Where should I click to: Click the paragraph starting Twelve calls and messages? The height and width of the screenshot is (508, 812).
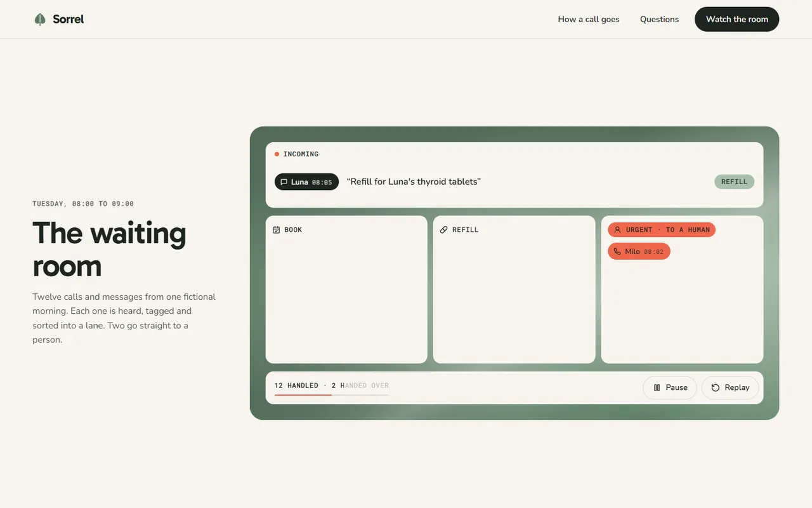(124, 318)
